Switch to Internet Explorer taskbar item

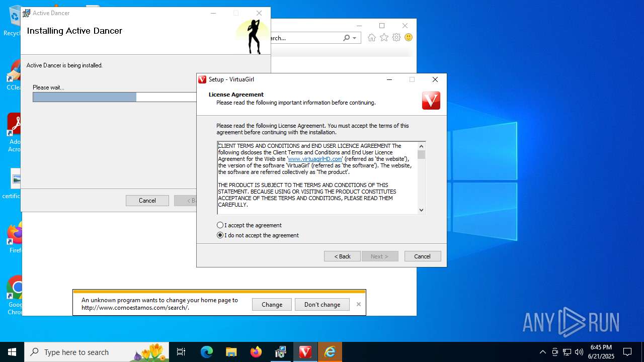pyautogui.click(x=330, y=352)
